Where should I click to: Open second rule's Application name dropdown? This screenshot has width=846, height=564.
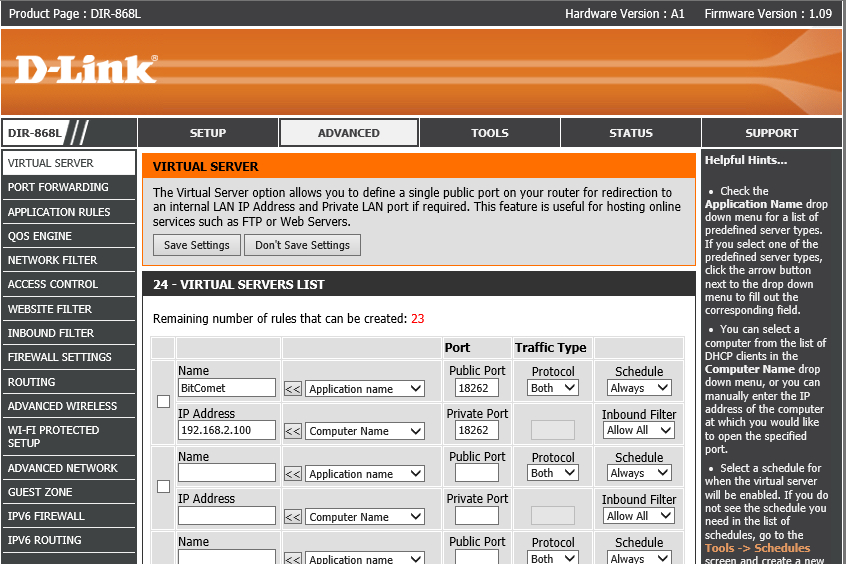click(x=365, y=474)
